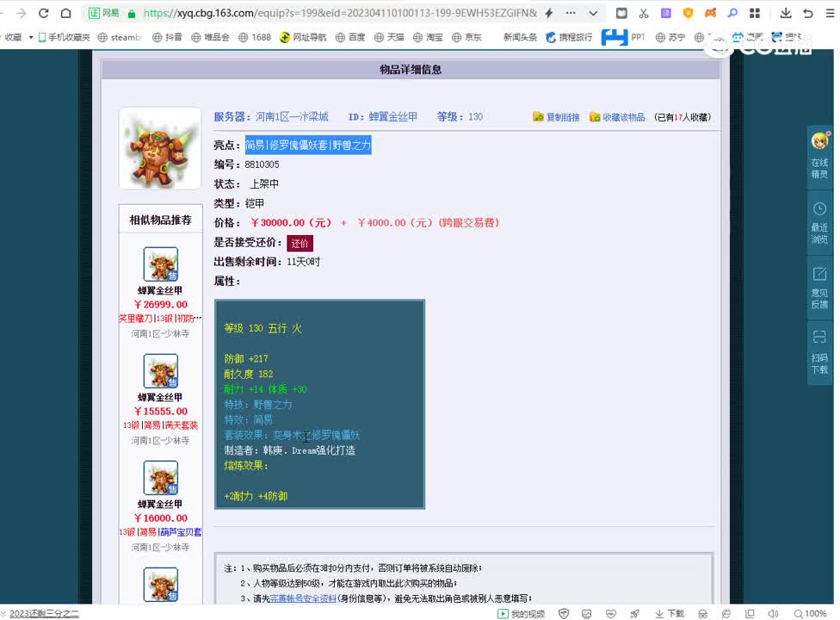Open the downloads arrow icon in toolbar
The width and height of the screenshot is (840, 620).
pyautogui.click(x=786, y=14)
